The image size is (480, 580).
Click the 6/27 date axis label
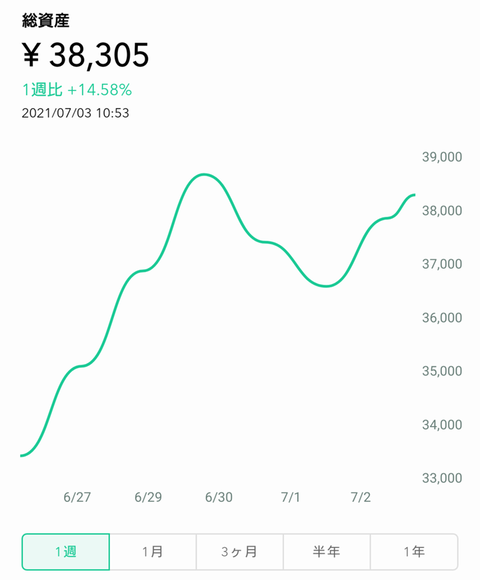tap(77, 497)
